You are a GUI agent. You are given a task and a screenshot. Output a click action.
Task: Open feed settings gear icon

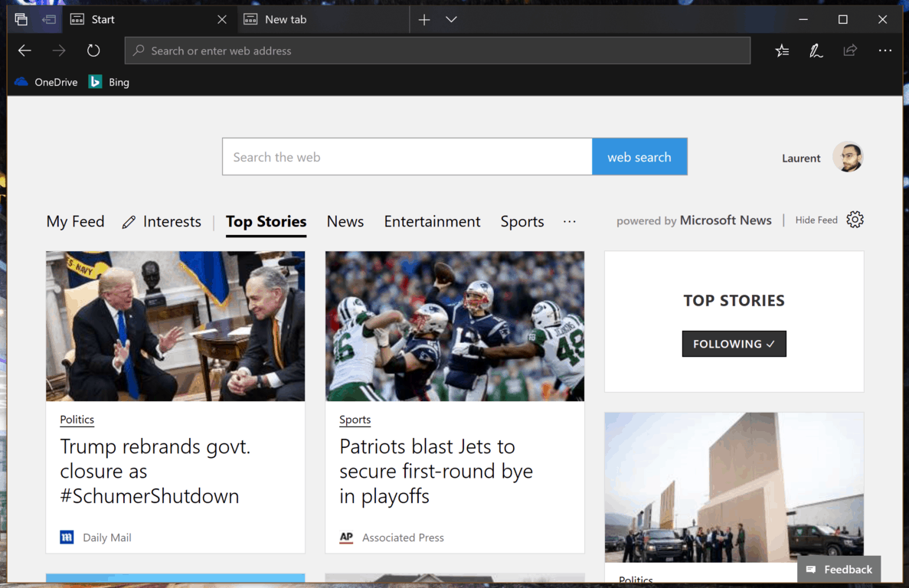[x=855, y=220]
